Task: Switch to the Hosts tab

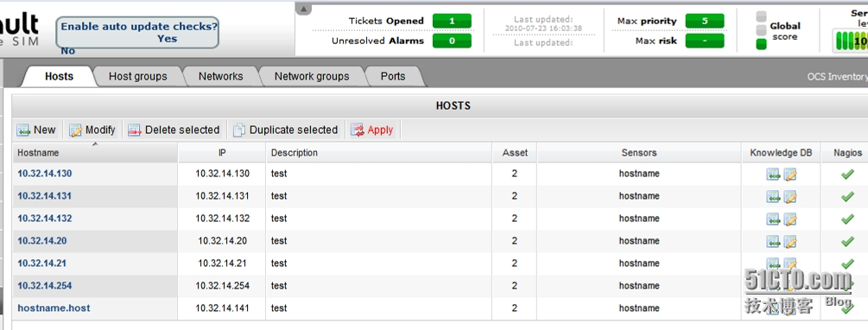Action: (60, 76)
